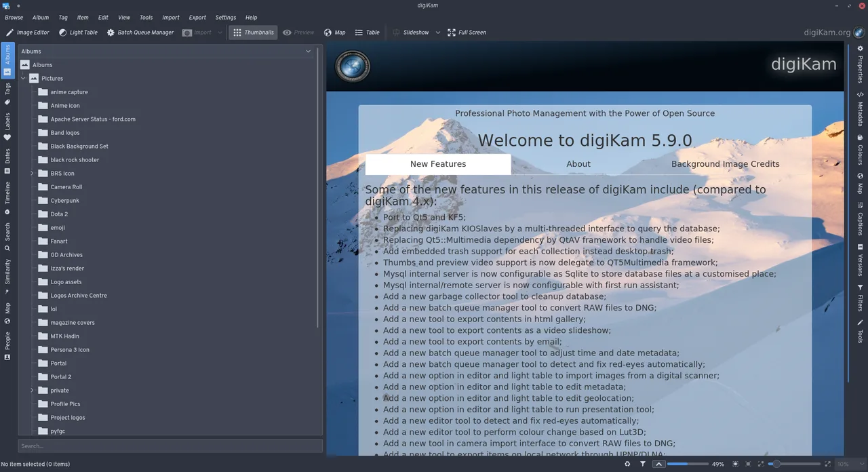Open the Browse menu
This screenshot has width=868, height=472.
14,18
